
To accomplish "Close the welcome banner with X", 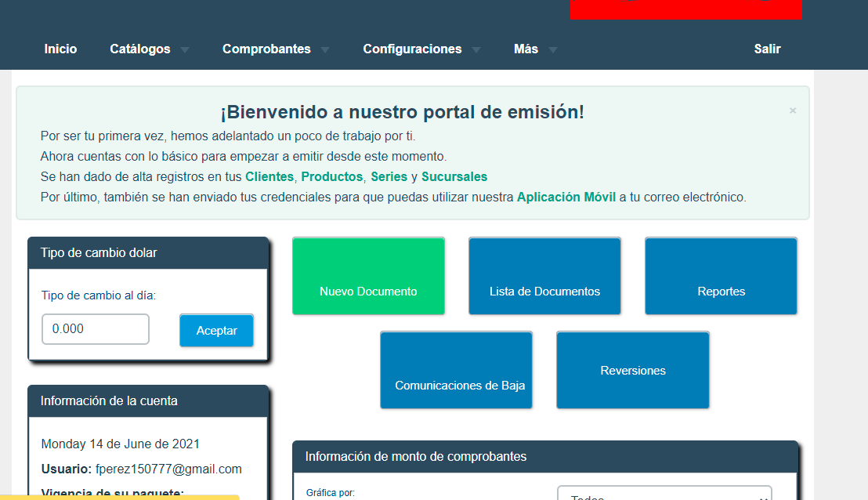I will point(793,111).
